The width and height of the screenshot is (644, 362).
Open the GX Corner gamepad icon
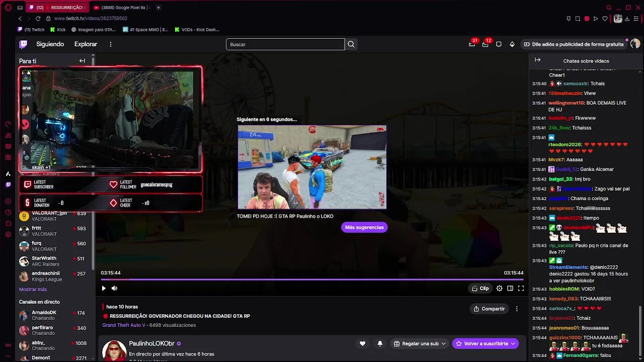pyautogui.click(x=20, y=8)
